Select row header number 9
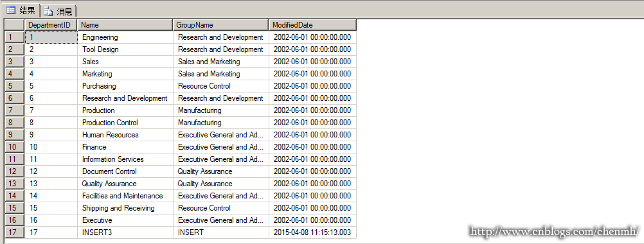 14,135
